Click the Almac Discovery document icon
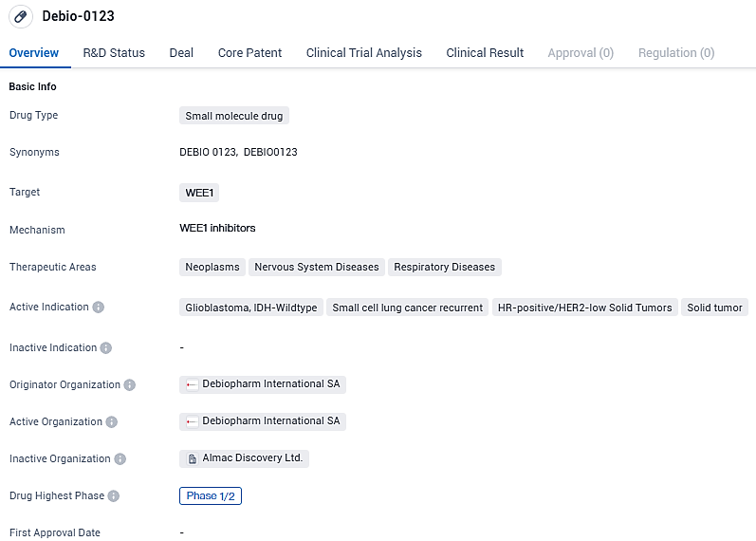The height and width of the screenshot is (541, 756). tap(193, 458)
